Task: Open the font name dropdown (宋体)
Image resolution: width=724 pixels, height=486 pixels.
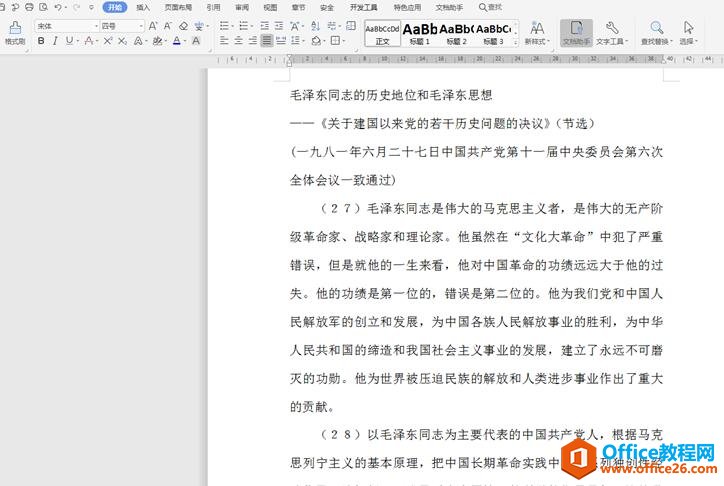Action: tap(97, 26)
